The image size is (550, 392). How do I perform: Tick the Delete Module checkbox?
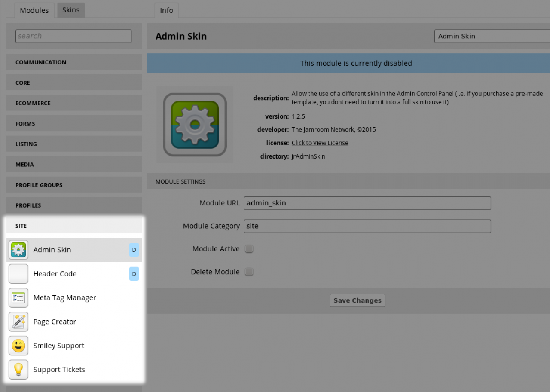tap(249, 272)
